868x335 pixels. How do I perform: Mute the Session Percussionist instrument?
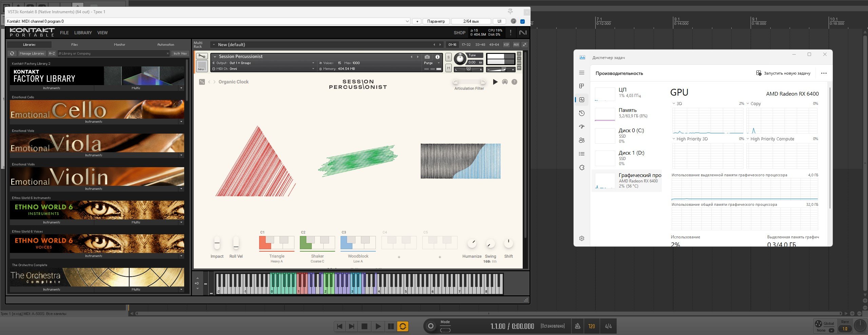[448, 68]
